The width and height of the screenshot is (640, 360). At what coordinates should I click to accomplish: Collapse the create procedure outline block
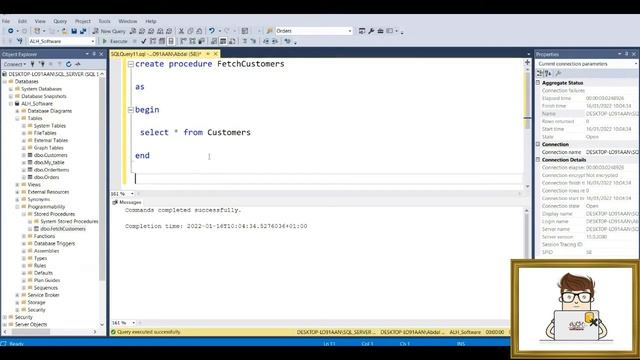coord(131,64)
